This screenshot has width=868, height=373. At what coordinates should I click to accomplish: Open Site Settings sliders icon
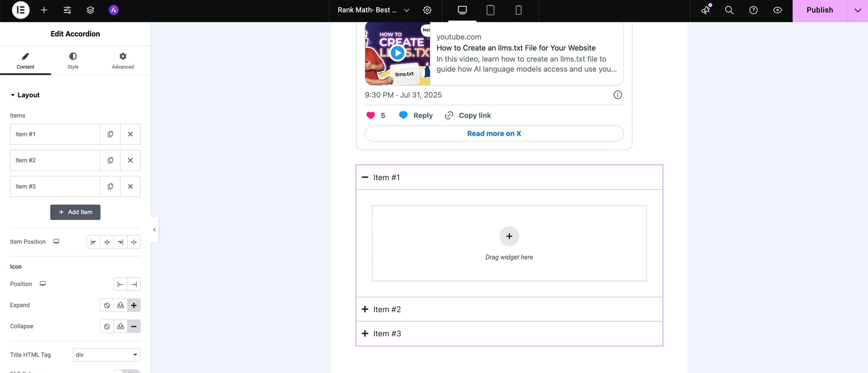click(x=67, y=10)
